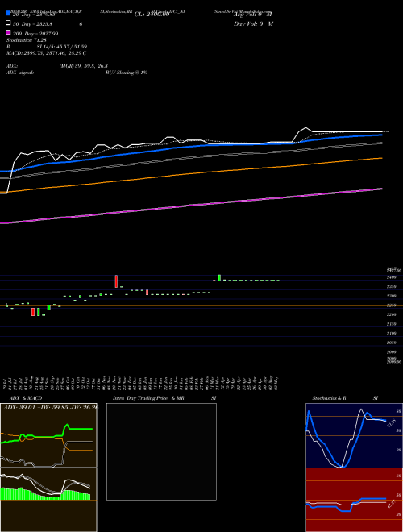This screenshot has height=532, width=403.
Task: Open the red RSI chart panel
Action: click(354, 500)
